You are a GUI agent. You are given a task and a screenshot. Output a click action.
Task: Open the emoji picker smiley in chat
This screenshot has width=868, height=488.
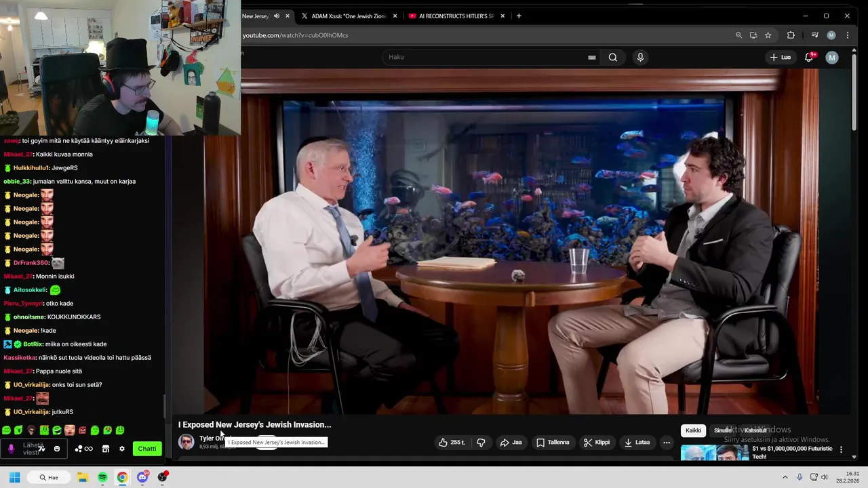[x=57, y=449]
